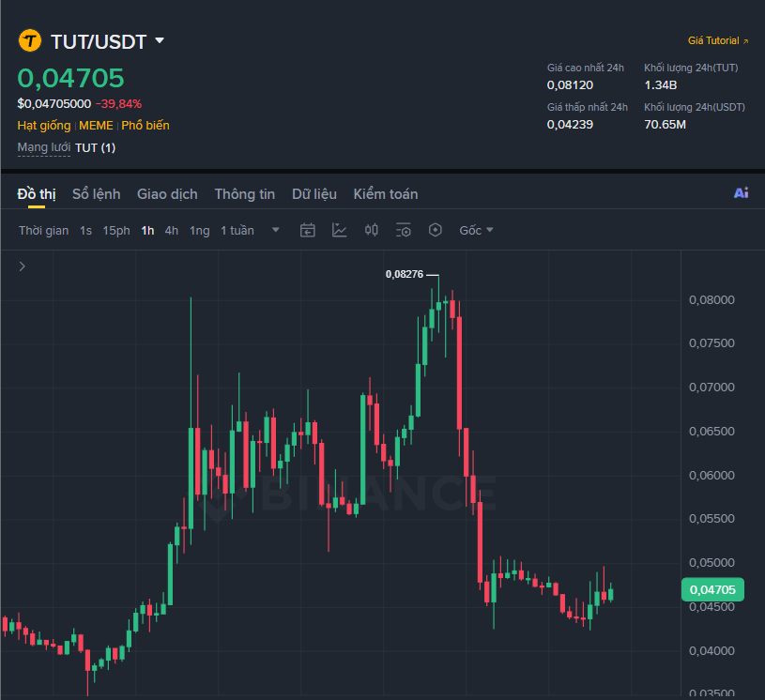Open the calendar go-to-date icon

pyautogui.click(x=307, y=230)
